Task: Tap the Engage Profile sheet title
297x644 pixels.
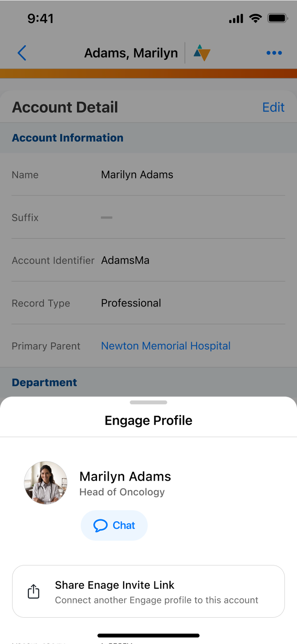Action: click(148, 420)
